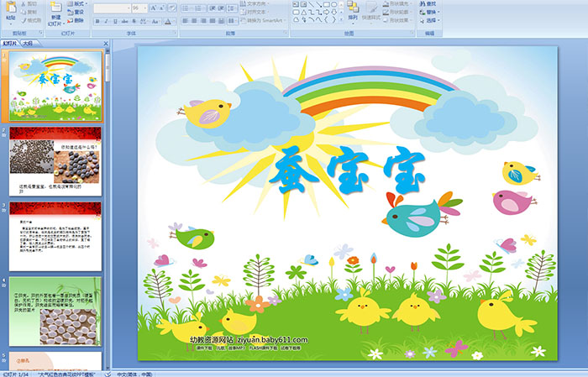Image resolution: width=588 pixels, height=377 pixels.
Task: Click the Increase Font Size (large A) icon
Action: [x=154, y=8]
